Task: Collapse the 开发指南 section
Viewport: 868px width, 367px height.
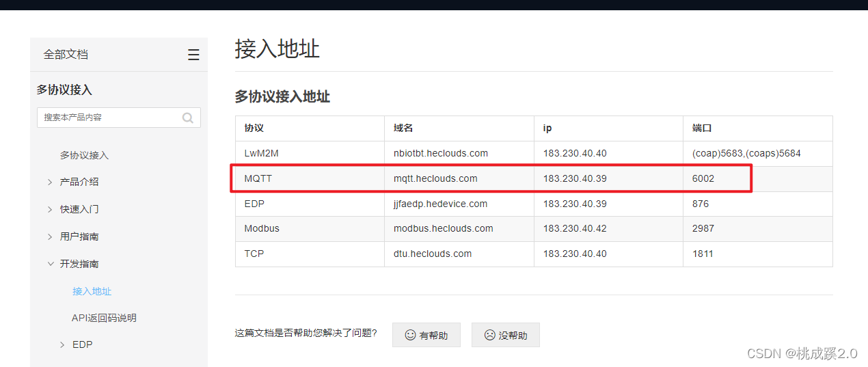Action: click(x=50, y=264)
